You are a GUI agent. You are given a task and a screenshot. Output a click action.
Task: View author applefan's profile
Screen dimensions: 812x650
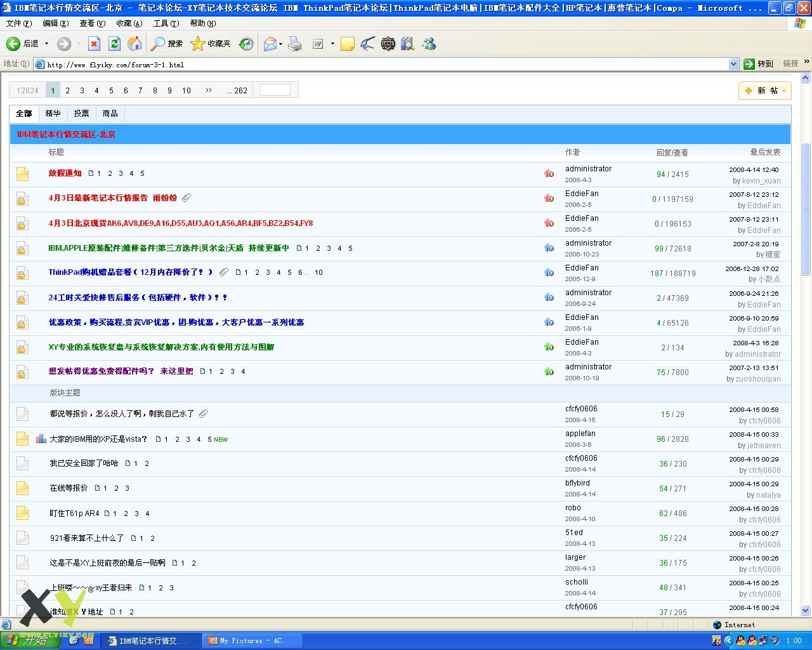point(580,434)
